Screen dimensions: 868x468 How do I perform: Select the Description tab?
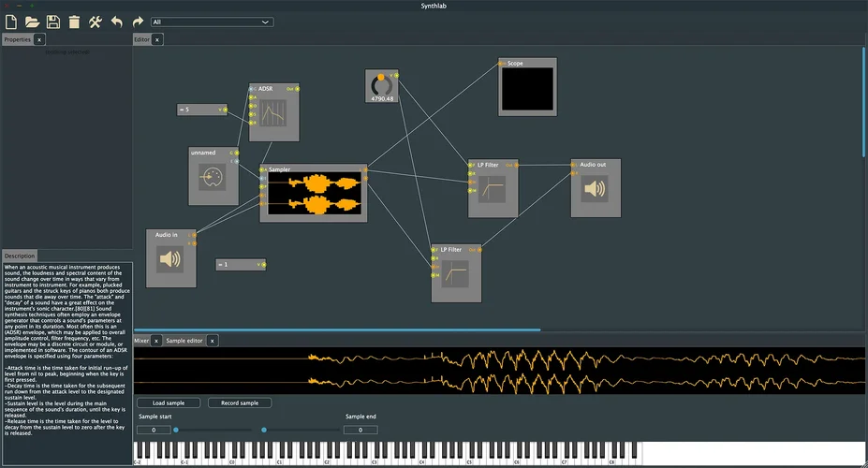pyautogui.click(x=20, y=256)
